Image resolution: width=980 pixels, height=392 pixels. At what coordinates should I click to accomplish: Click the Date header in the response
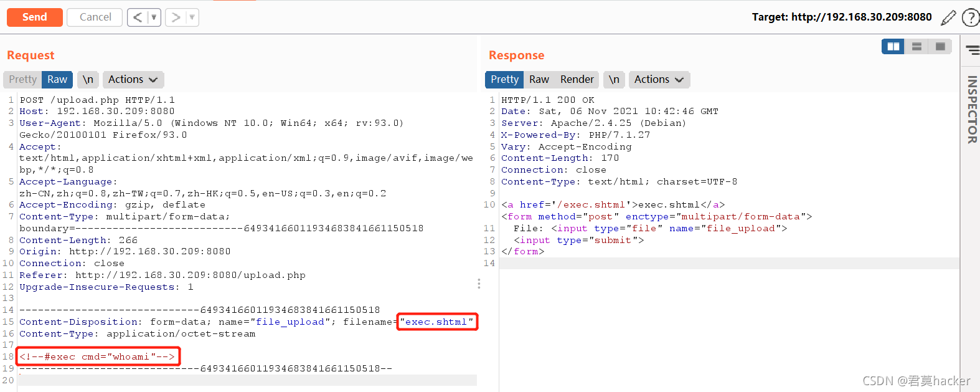610,112
